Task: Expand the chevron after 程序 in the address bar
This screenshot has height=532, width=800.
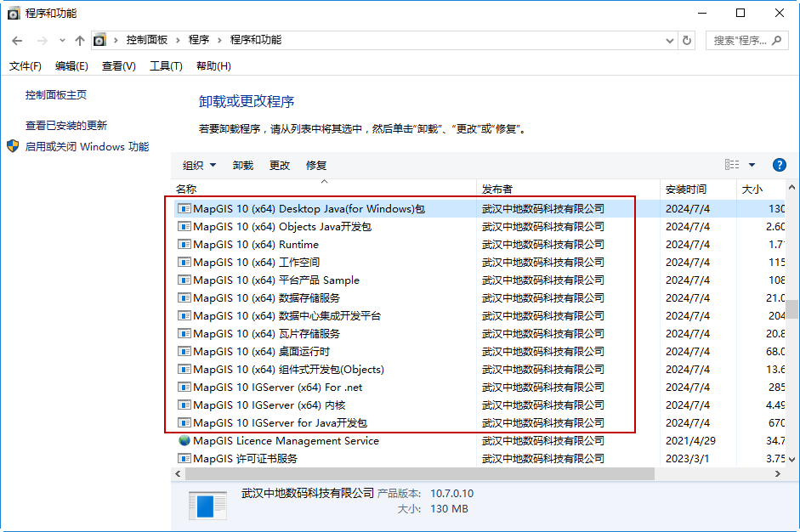Action: coord(219,40)
